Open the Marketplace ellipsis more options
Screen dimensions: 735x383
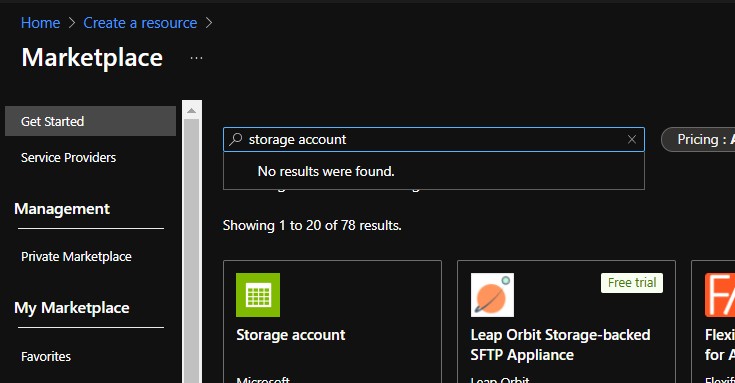point(196,58)
